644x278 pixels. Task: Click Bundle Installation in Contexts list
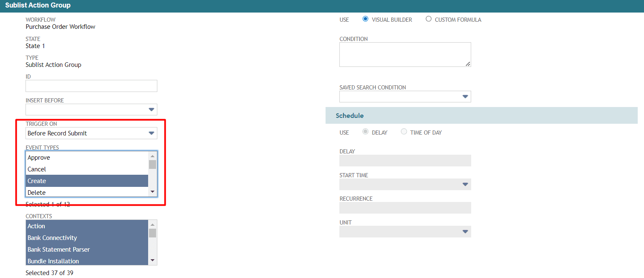tap(87, 261)
